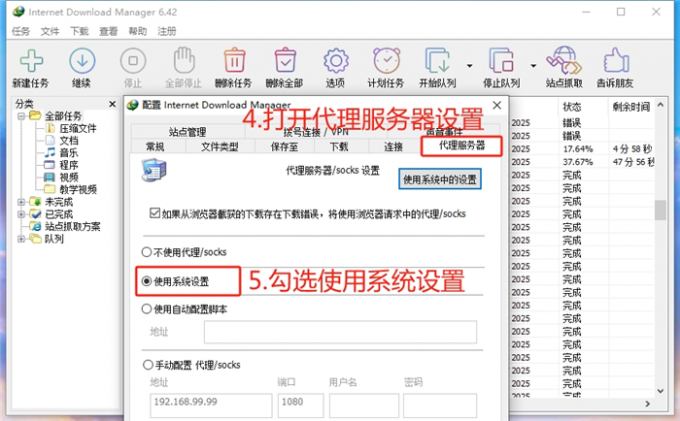
Task: Click the 全部停止 (stop all) hand icon
Action: pyautogui.click(x=184, y=60)
